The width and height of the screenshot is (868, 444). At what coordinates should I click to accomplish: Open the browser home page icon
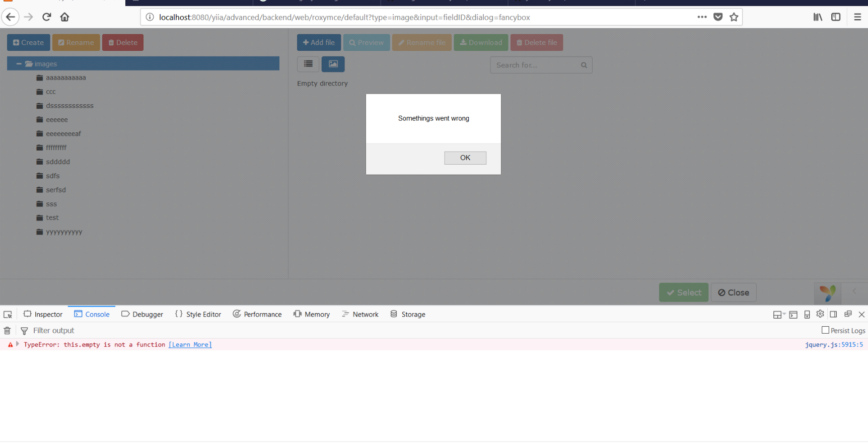tap(64, 17)
